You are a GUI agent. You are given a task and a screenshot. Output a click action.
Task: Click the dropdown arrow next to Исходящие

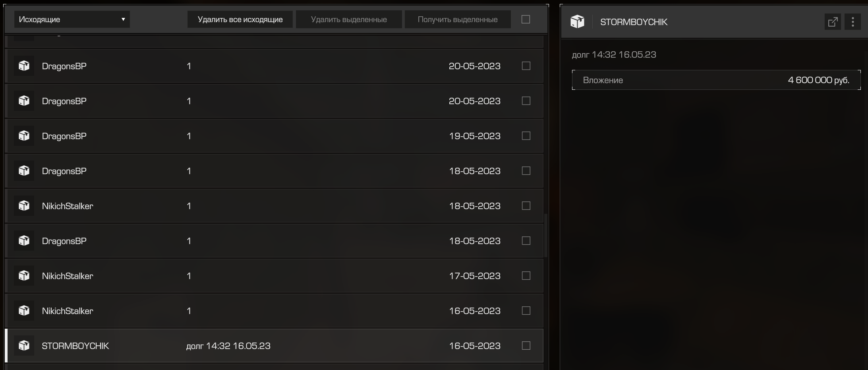coord(123,19)
